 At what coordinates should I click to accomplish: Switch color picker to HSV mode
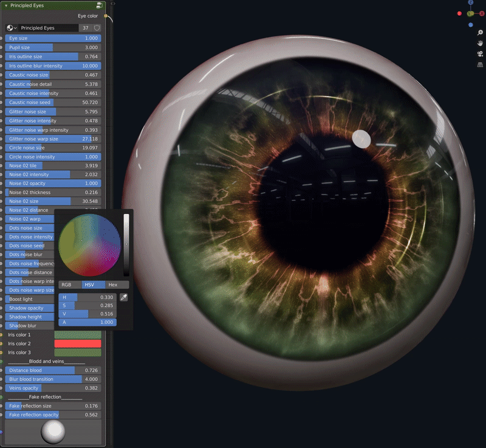coord(94,284)
